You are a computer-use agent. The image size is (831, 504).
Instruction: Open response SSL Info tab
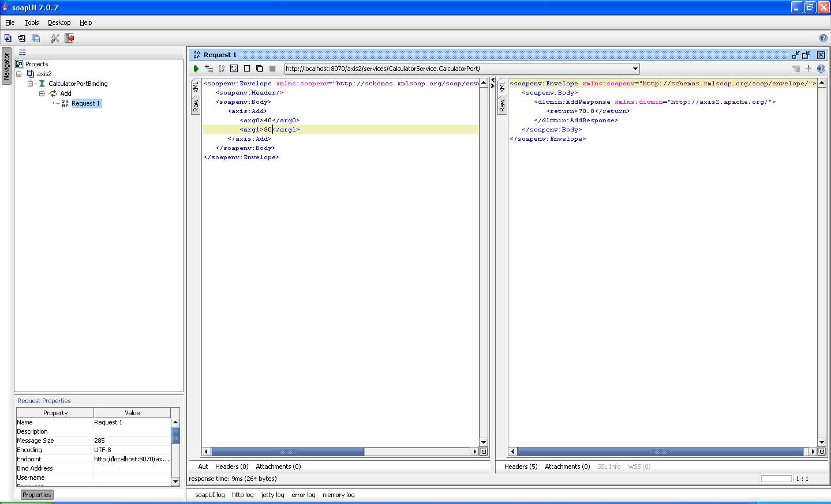pos(609,467)
